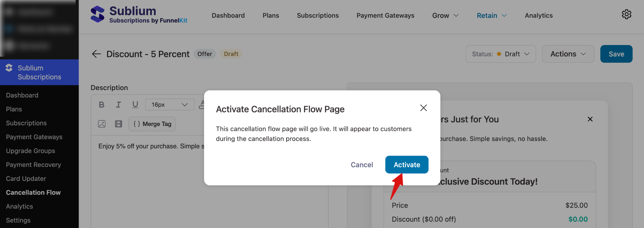Open the settings gear icon
644x228 pixels.
click(x=626, y=14)
